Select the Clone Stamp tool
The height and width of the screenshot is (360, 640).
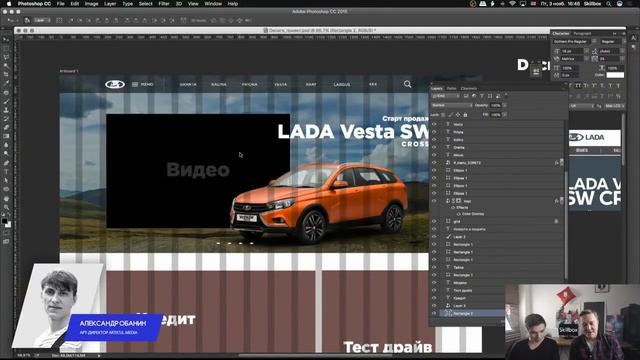point(6,110)
